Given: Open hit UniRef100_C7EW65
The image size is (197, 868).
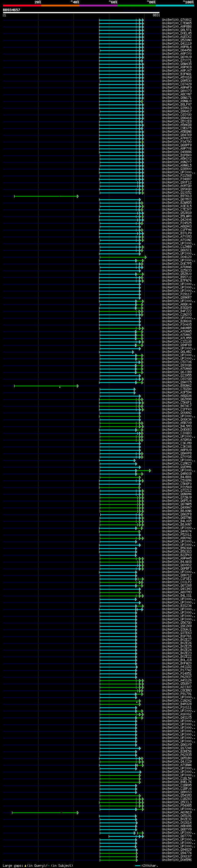Looking at the screenshot, I should 176,23.
